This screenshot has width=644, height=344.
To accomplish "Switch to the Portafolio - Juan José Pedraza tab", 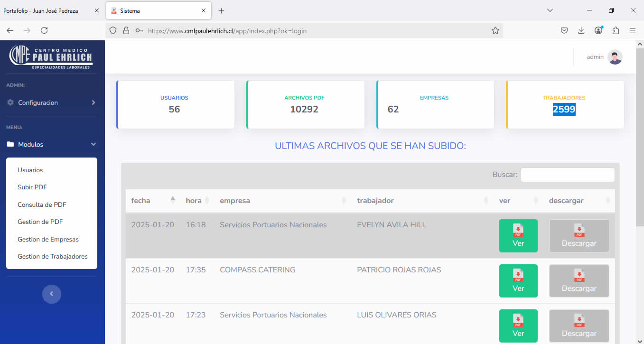I will (47, 10).
